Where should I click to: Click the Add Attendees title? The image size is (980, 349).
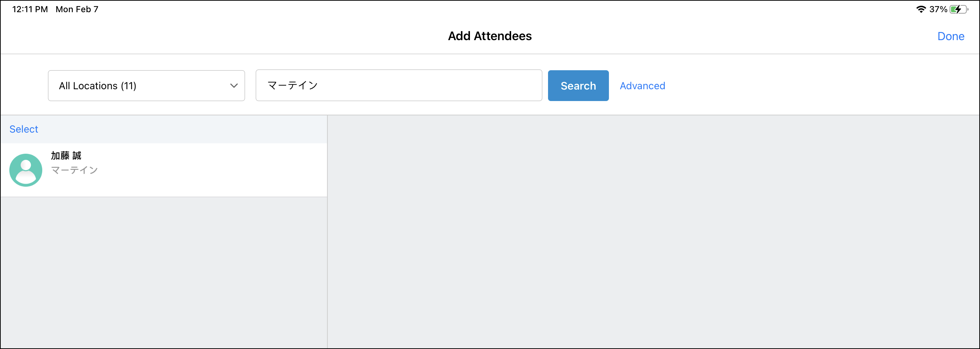pos(490,36)
